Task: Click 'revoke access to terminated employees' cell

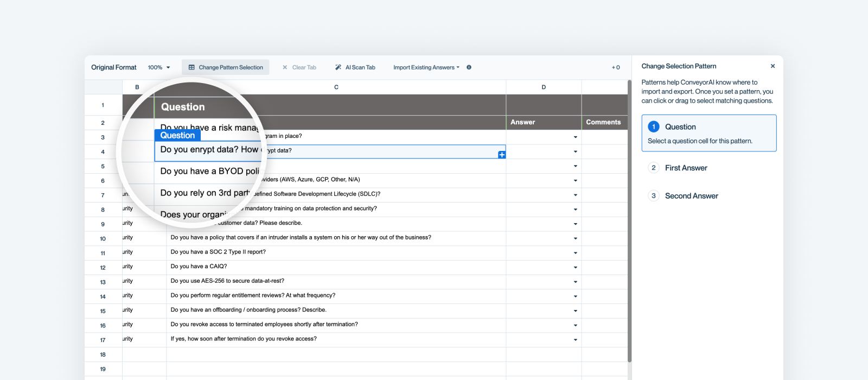Action: click(336, 325)
